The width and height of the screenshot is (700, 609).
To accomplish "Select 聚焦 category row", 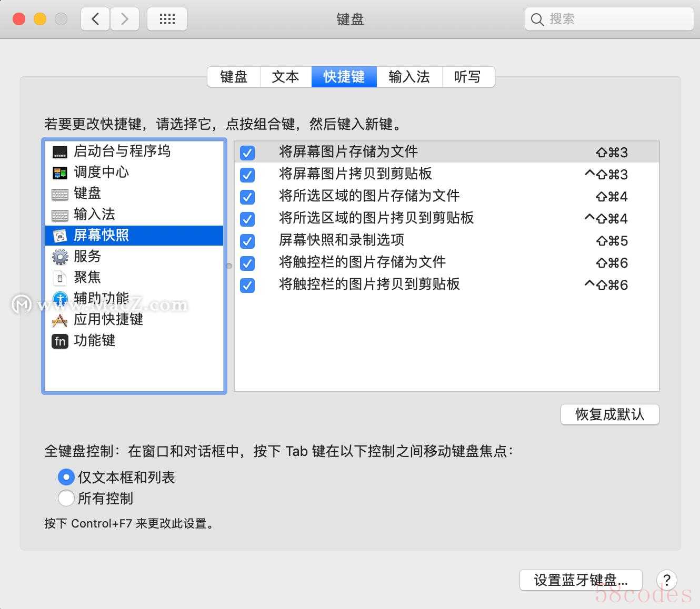I will [x=134, y=278].
